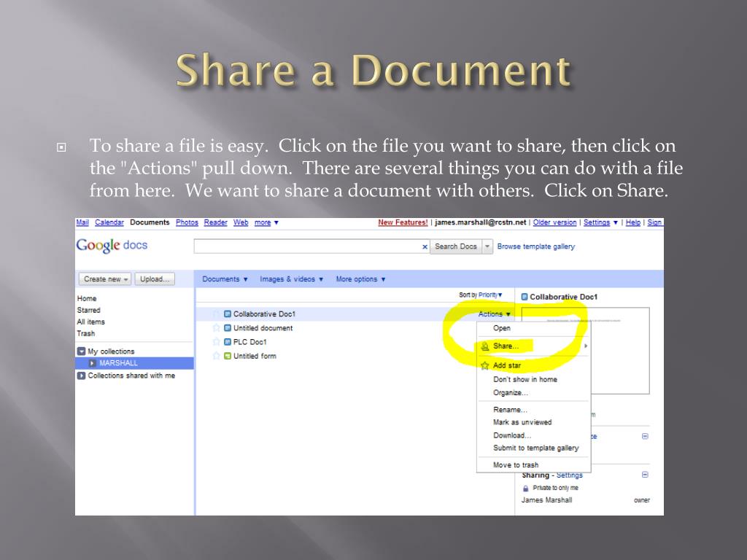Viewport: 747px width, 560px height.
Task: Expand the MARSHALL collection arrow
Action: [93, 363]
